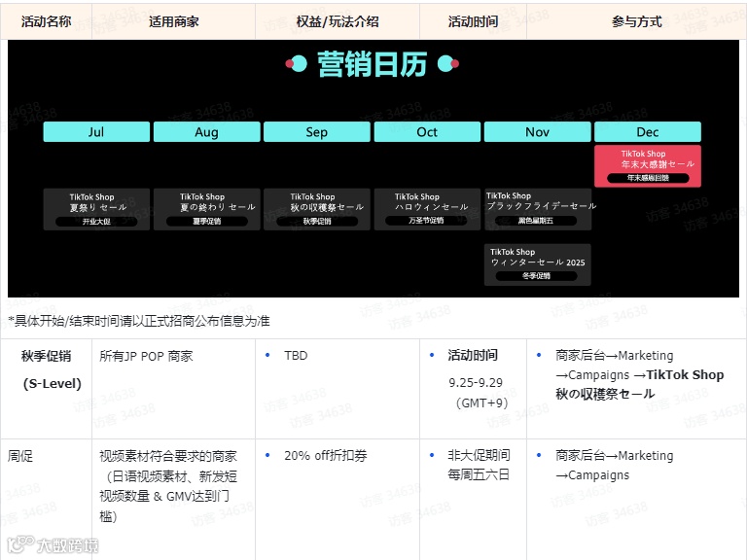Open the 夏の終わりセール campaign card
Viewport: 747px width, 560px height.
point(207,210)
